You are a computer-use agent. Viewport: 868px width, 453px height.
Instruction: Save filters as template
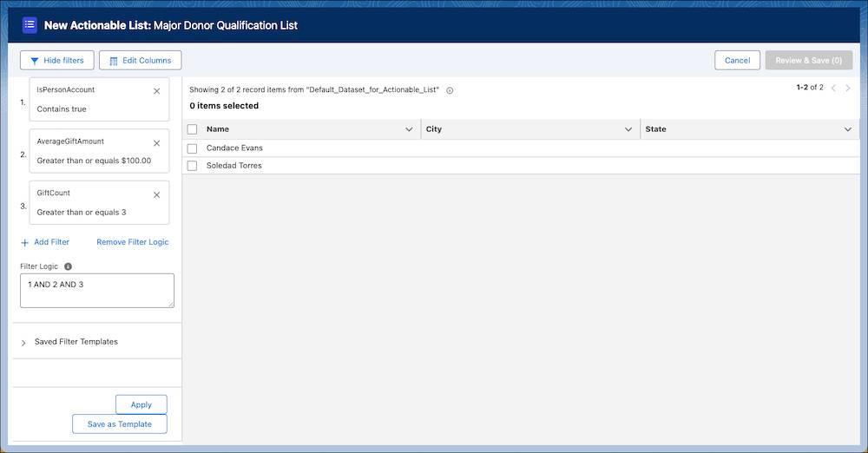pyautogui.click(x=120, y=424)
